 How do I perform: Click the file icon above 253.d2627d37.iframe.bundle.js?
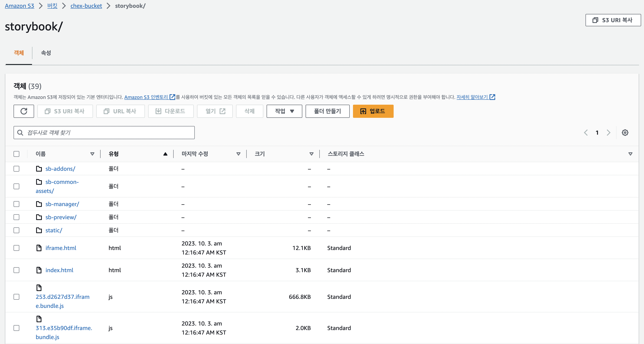click(39, 288)
